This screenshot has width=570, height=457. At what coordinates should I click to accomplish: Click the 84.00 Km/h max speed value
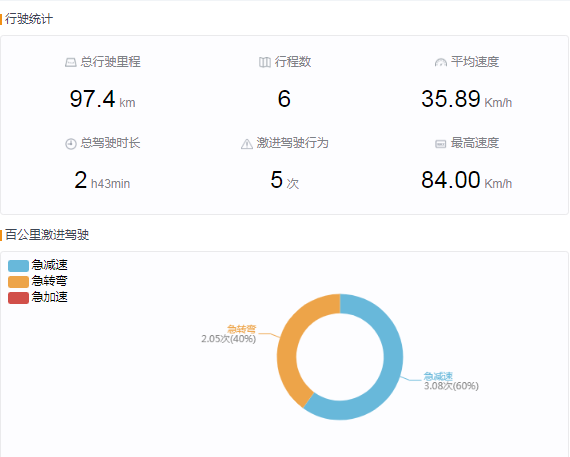(466, 180)
